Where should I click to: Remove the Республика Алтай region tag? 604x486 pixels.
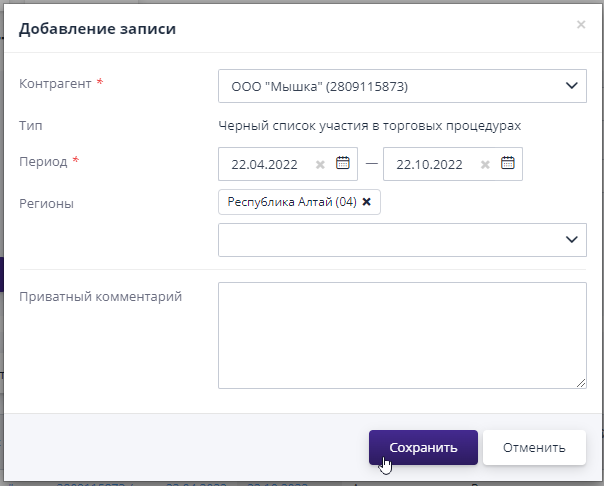click(366, 202)
